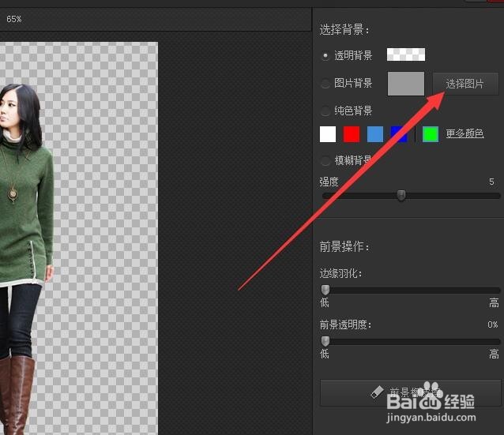Pick the dark blue color swatch
Image resolution: width=504 pixels, height=435 pixels.
[x=399, y=134]
